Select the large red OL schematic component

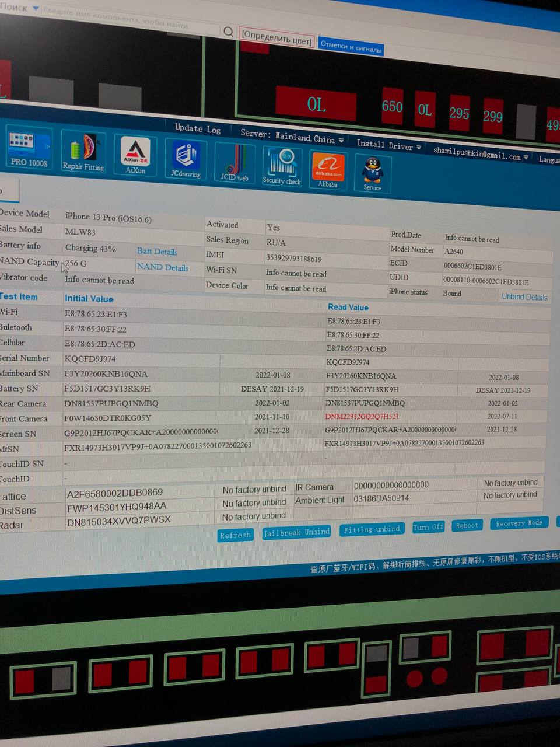pos(316,104)
